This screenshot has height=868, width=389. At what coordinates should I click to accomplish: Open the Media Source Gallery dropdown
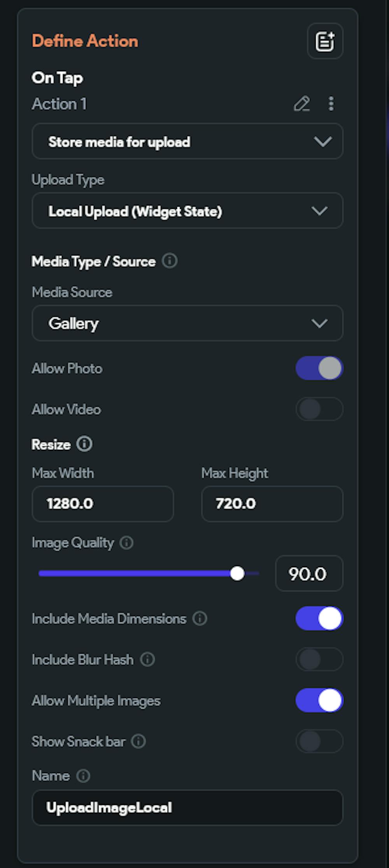(187, 323)
